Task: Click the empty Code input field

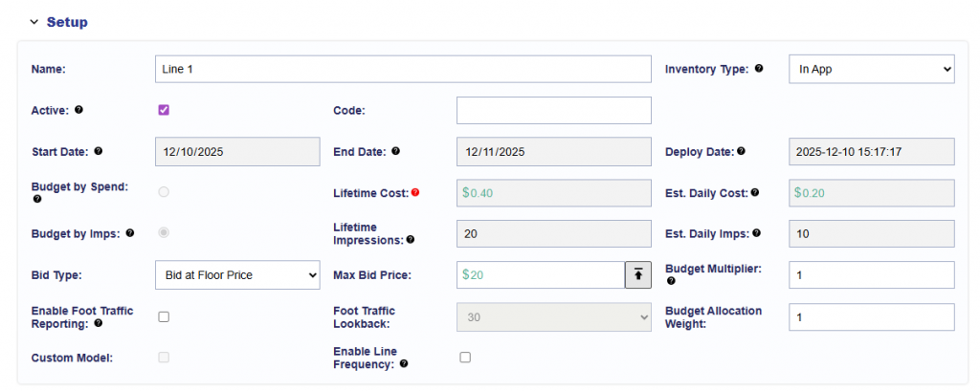Action: (553, 110)
